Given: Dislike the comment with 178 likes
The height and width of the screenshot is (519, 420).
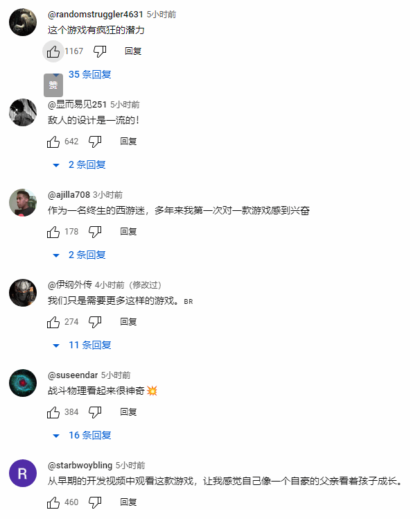Looking at the screenshot, I should (x=95, y=232).
